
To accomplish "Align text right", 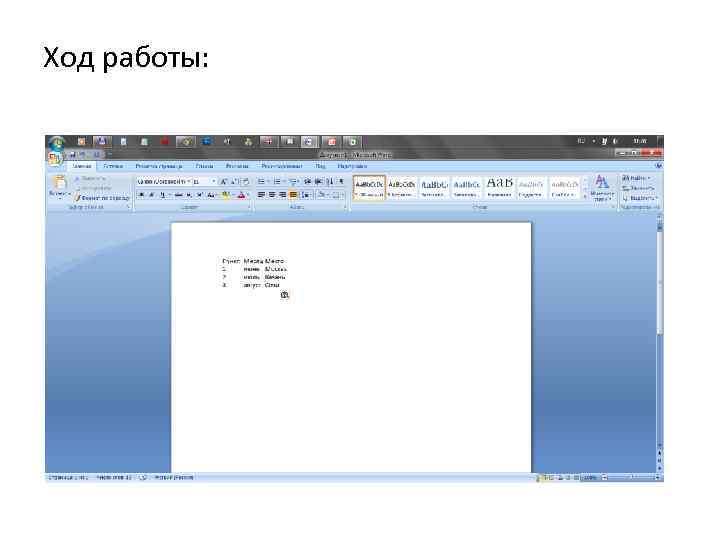I will (282, 195).
